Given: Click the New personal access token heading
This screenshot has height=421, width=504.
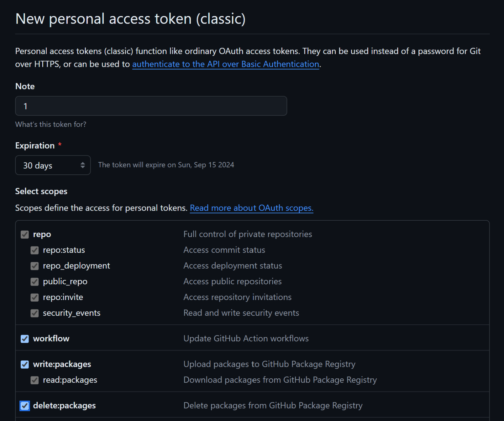Looking at the screenshot, I should [130, 19].
